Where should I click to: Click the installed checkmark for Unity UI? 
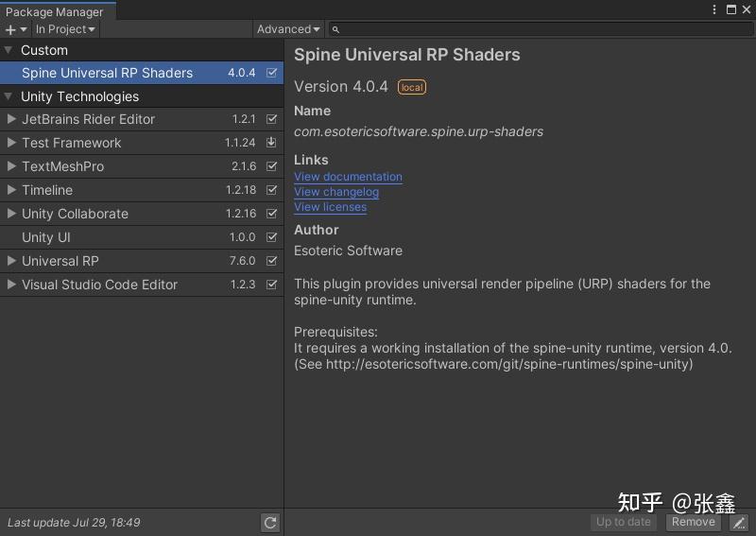[272, 237]
